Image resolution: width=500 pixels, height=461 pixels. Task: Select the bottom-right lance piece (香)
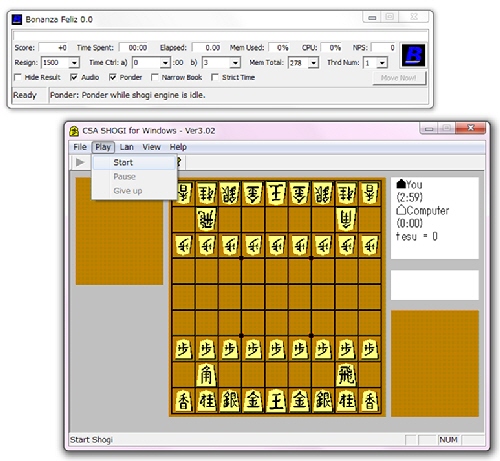370,400
